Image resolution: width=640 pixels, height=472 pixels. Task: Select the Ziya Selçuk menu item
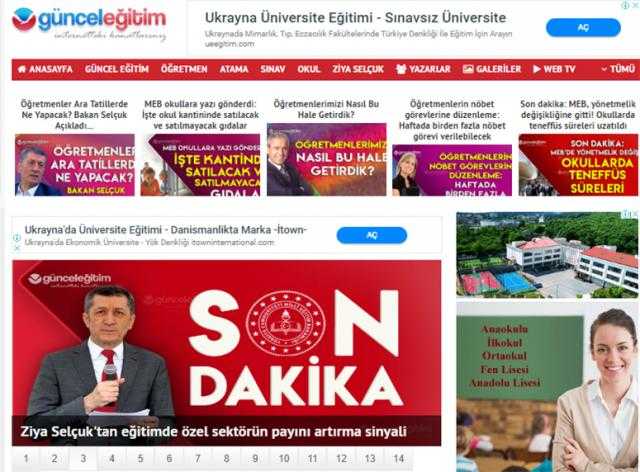click(x=358, y=69)
